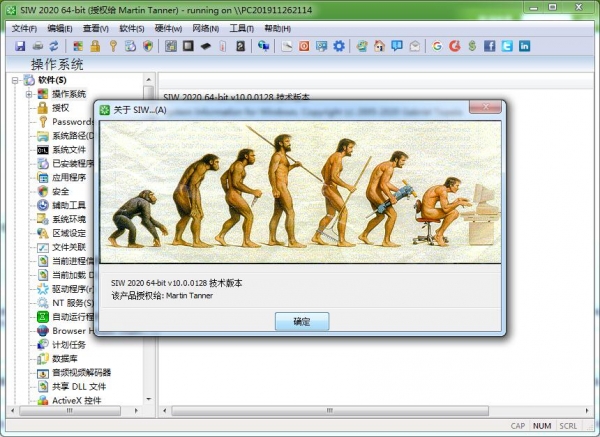Click the padlock toolbar icon
The width and height of the screenshot is (600, 437).
(x=95, y=46)
